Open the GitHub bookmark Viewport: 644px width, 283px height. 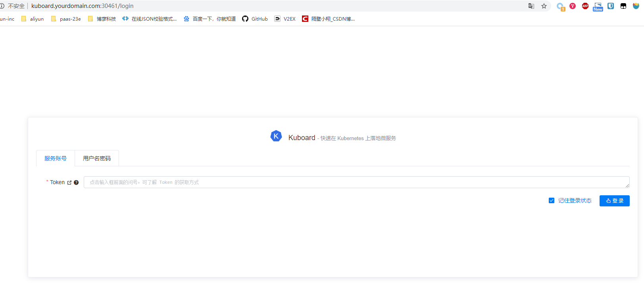(x=255, y=19)
